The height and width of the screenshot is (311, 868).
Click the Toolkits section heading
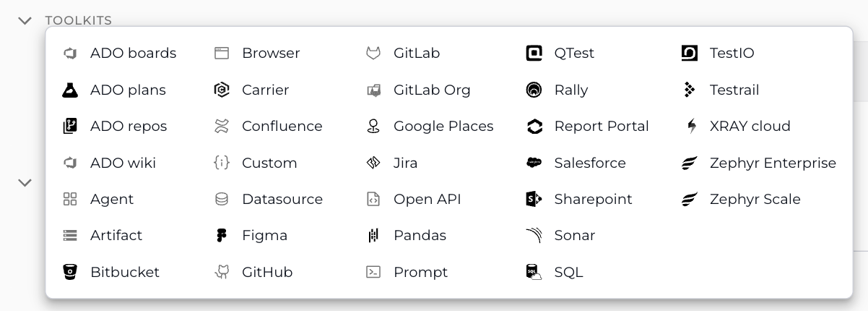(79, 20)
